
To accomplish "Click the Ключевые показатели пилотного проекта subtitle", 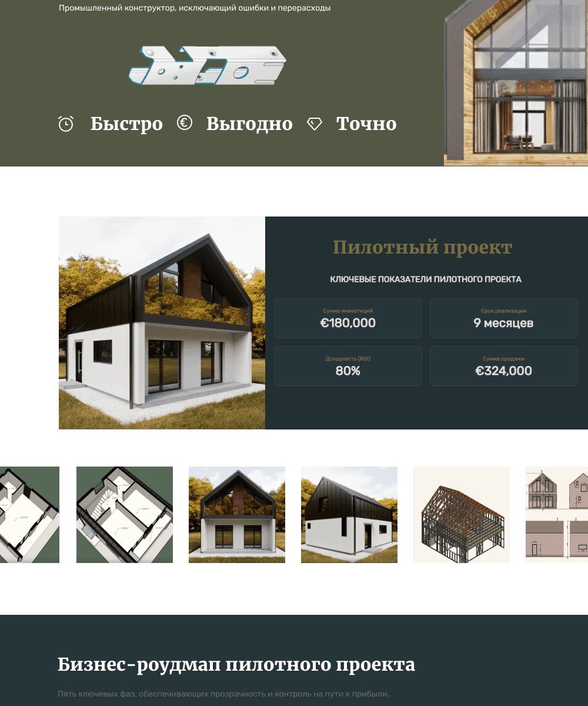I will pyautogui.click(x=426, y=279).
